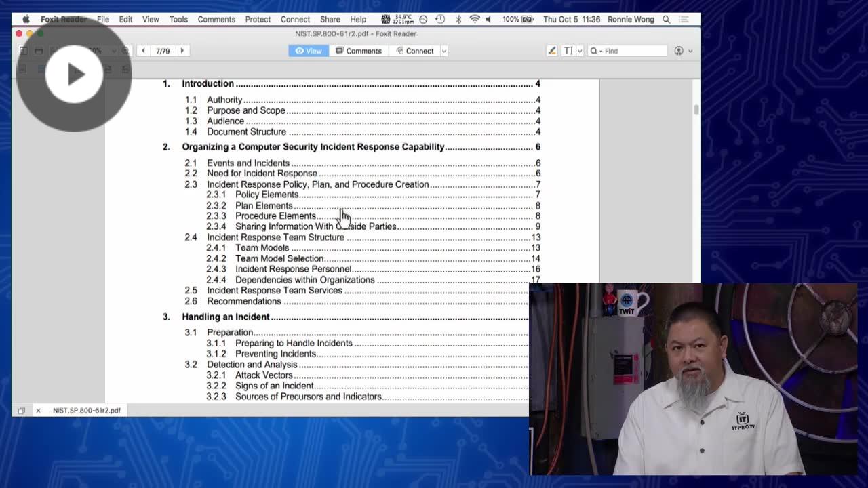Click 'Preparing to Handle Incidents' entry
The height and width of the screenshot is (488, 868).
pyautogui.click(x=294, y=343)
